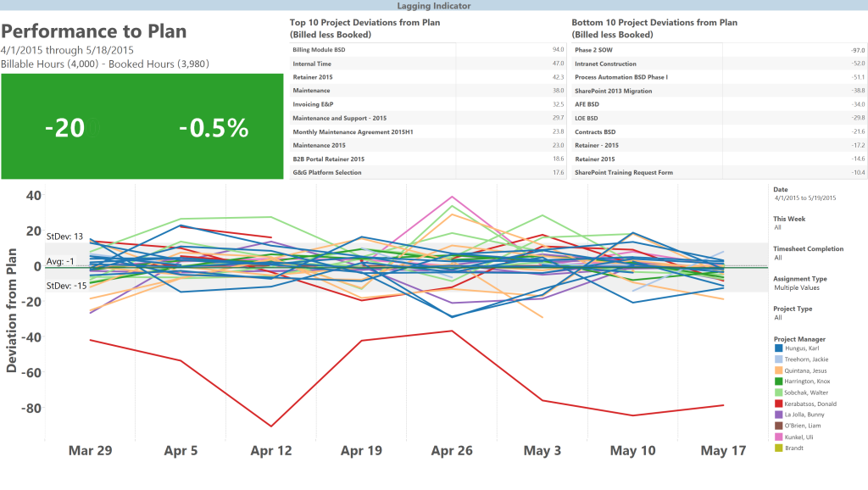Select Retainer 2015 row with 42.3
868x490 pixels.
(428, 77)
